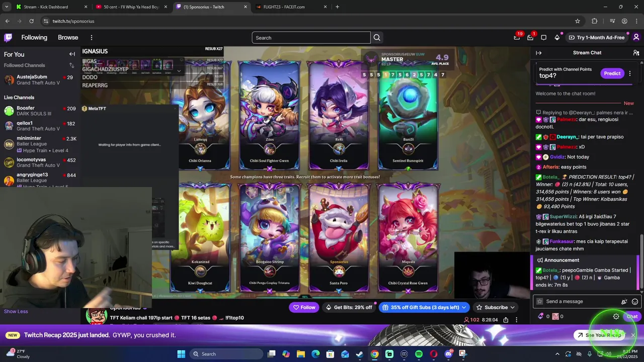Open Prime loot with 19 badge
The image size is (644, 362).
[x=517, y=37]
